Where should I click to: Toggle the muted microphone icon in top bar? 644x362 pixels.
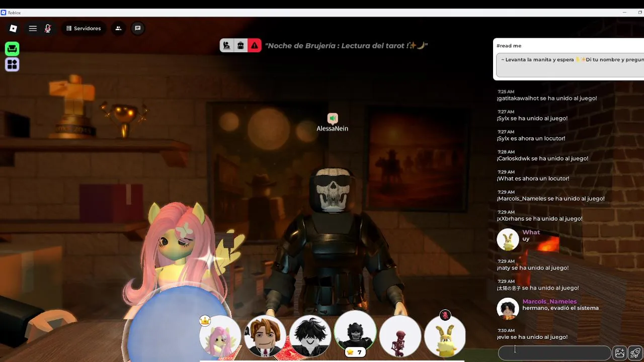(x=48, y=29)
